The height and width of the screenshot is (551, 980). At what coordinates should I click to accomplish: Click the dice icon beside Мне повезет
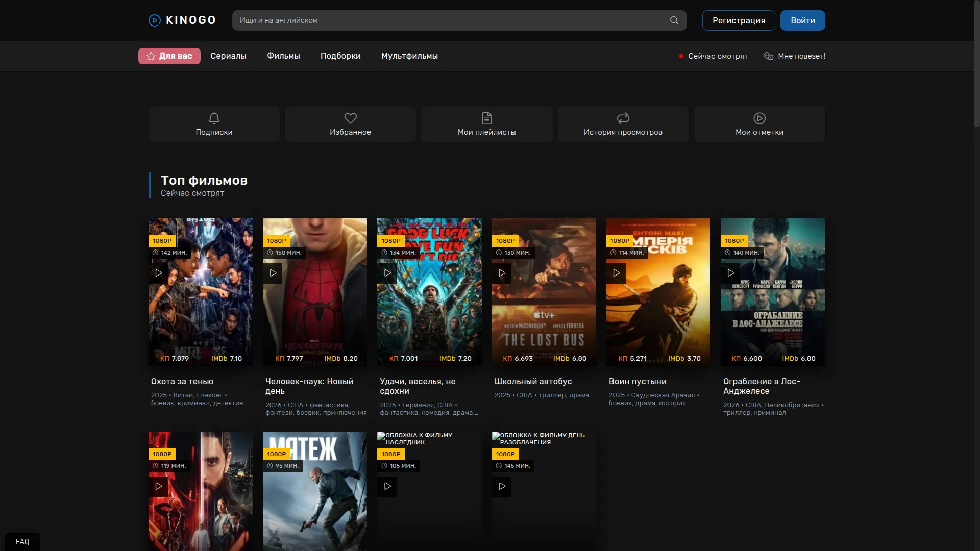[768, 56]
